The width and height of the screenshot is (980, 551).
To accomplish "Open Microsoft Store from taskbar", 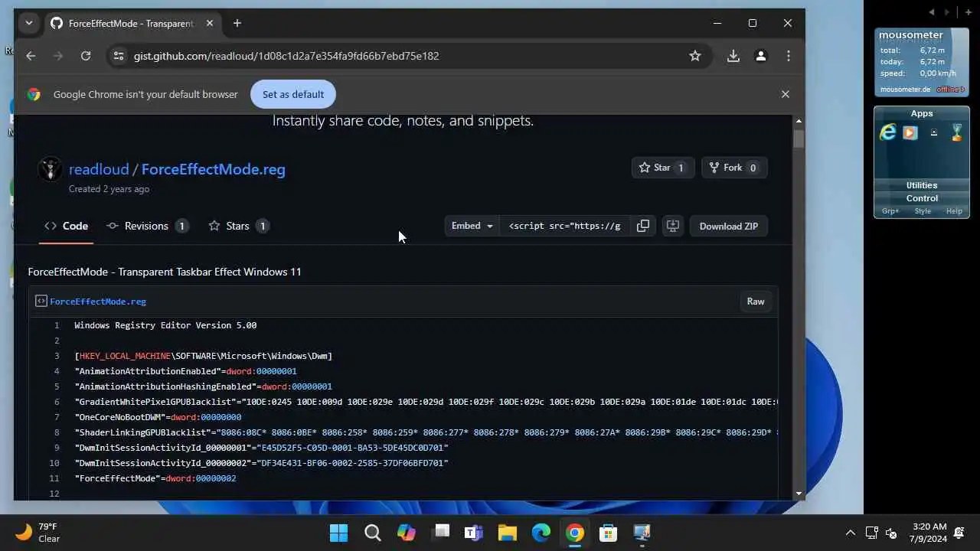I will click(x=608, y=533).
